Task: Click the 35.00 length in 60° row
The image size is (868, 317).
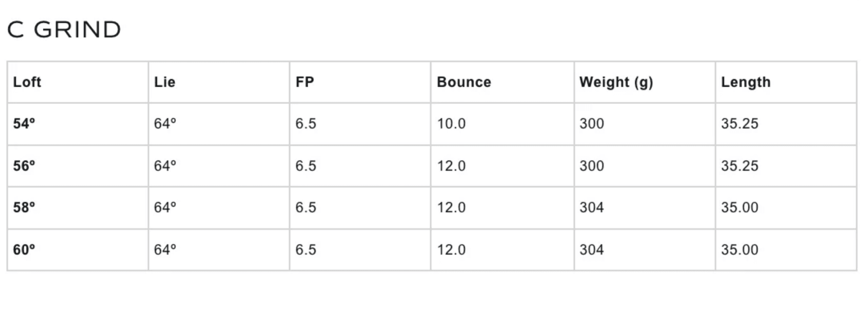Action: click(739, 250)
